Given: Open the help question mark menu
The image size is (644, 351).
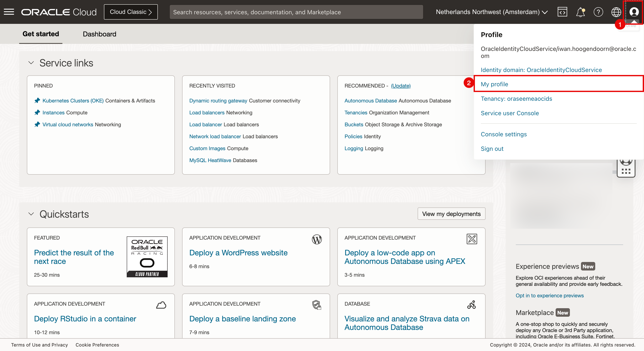Looking at the screenshot, I should (x=598, y=12).
